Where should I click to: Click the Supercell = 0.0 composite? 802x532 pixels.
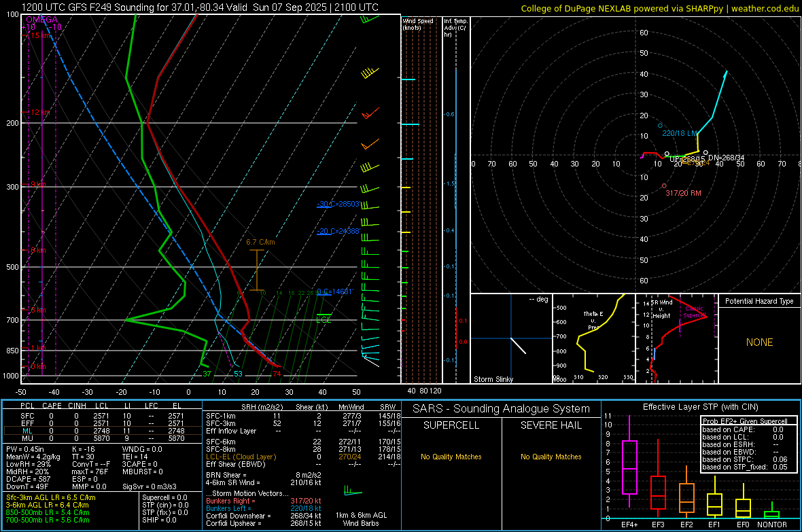[164, 497]
